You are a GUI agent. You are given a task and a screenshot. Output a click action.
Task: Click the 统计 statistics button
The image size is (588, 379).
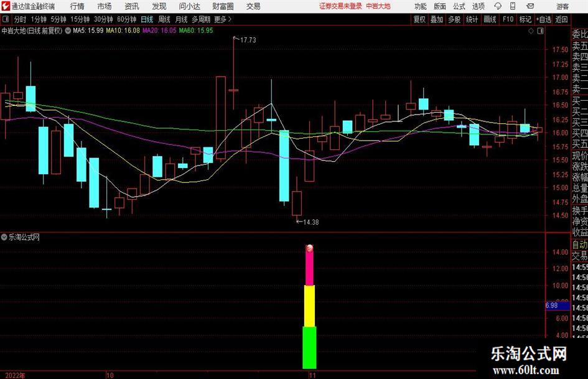coord(472,19)
